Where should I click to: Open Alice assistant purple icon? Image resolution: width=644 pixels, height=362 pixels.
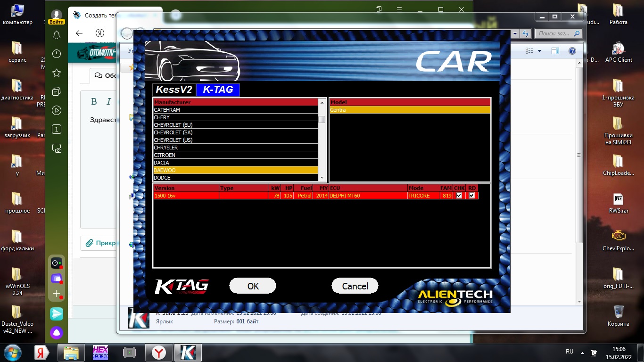click(x=57, y=333)
